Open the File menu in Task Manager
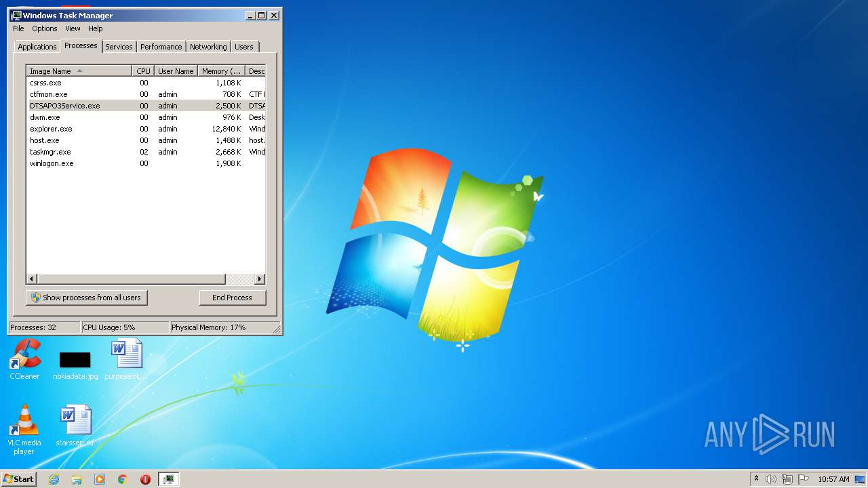This screenshot has height=488, width=868. 18,28
